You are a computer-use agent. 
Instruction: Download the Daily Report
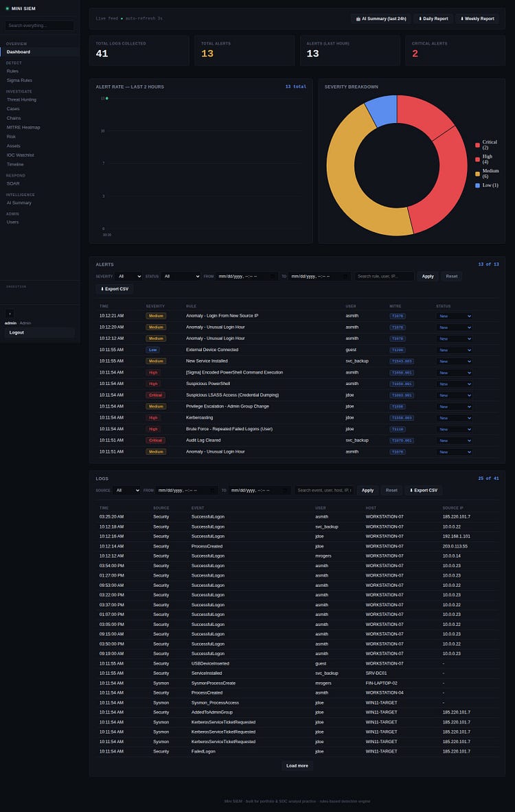coord(433,19)
